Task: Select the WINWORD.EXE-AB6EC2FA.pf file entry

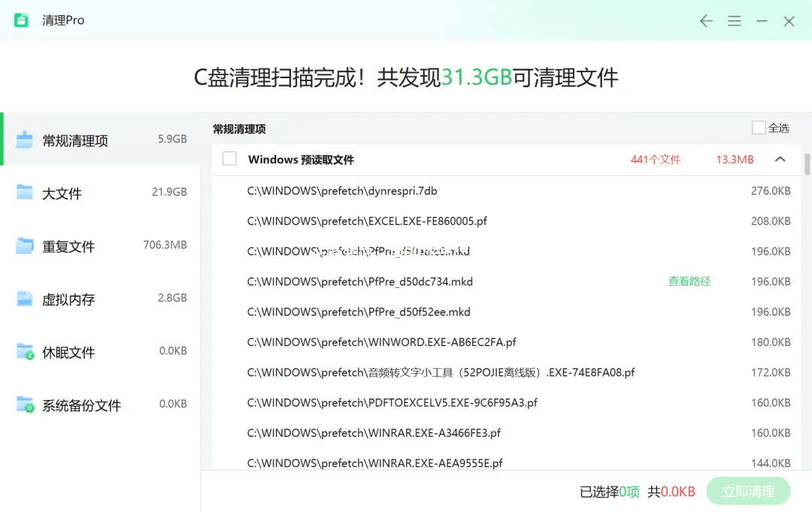Action: tap(381, 342)
